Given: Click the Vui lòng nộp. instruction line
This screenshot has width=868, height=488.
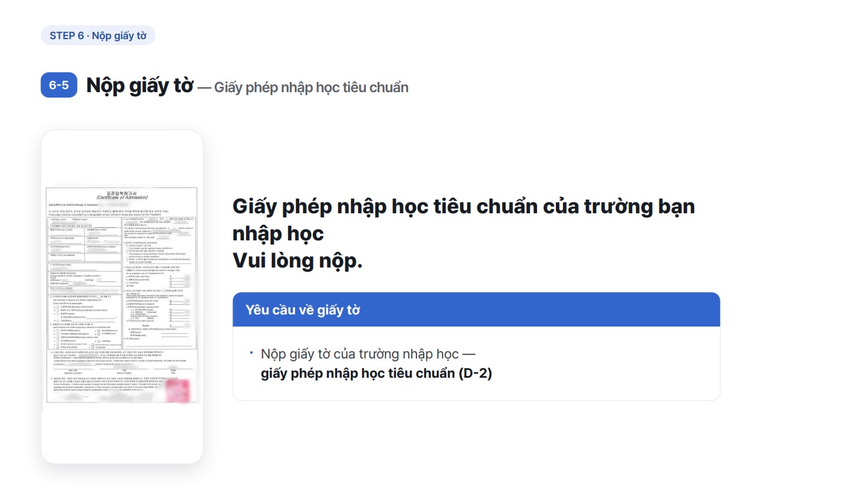Looking at the screenshot, I should click(297, 261).
